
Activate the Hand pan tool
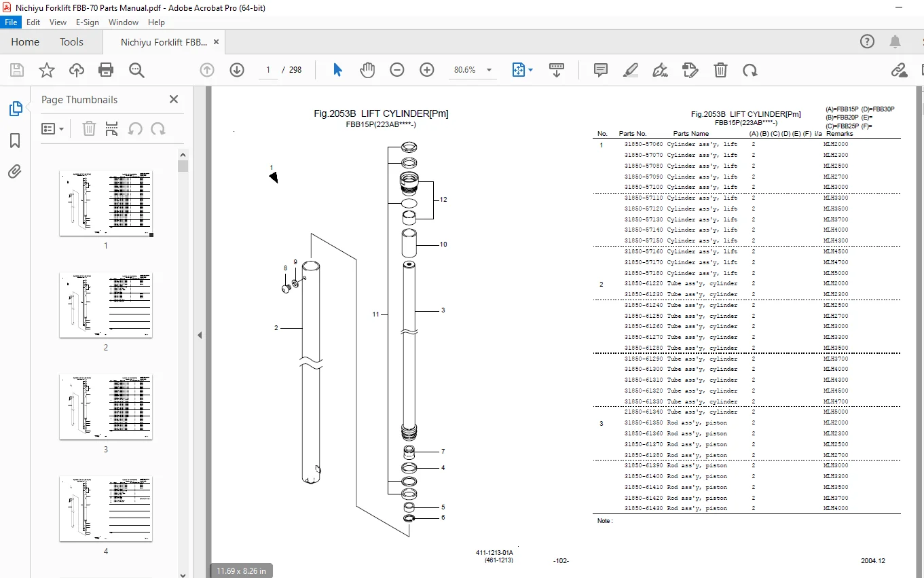click(x=367, y=70)
